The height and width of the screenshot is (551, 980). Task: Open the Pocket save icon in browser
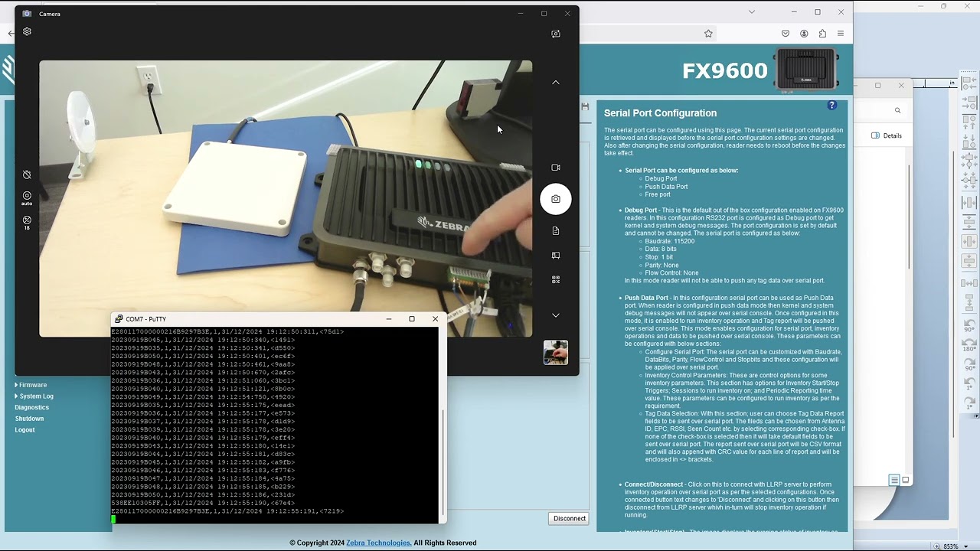click(x=786, y=34)
